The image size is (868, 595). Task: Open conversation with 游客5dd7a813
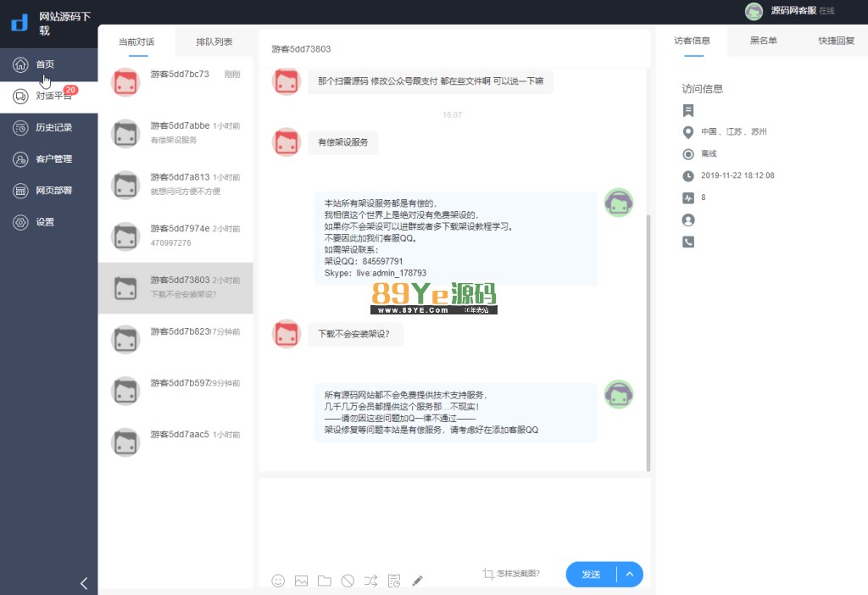(175, 185)
